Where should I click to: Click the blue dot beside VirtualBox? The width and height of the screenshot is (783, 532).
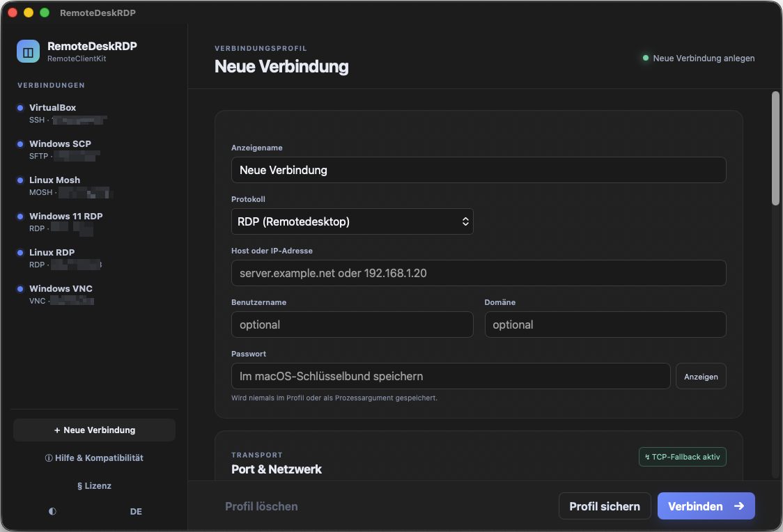pyautogui.click(x=20, y=108)
